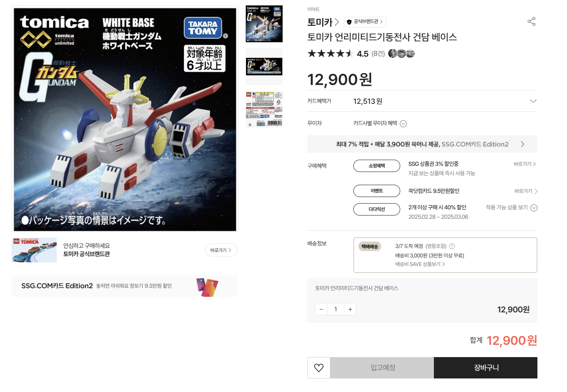Click the reviewer photo avatars
The image size is (567, 392).
tap(401, 53)
